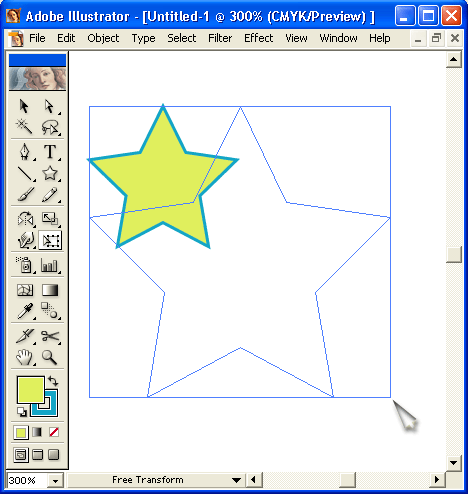Choose the Star tool
This screenshot has width=468, height=494.
(x=50, y=173)
